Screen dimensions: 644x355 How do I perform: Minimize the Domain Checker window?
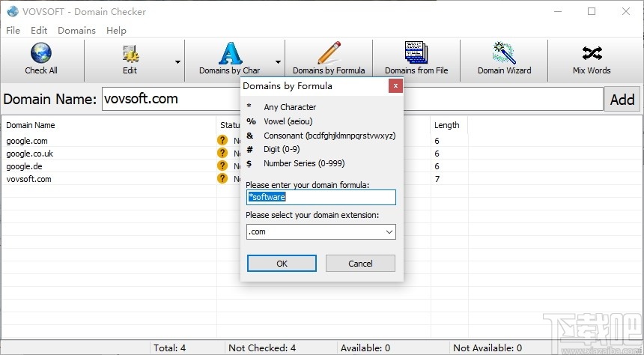pyautogui.click(x=557, y=11)
